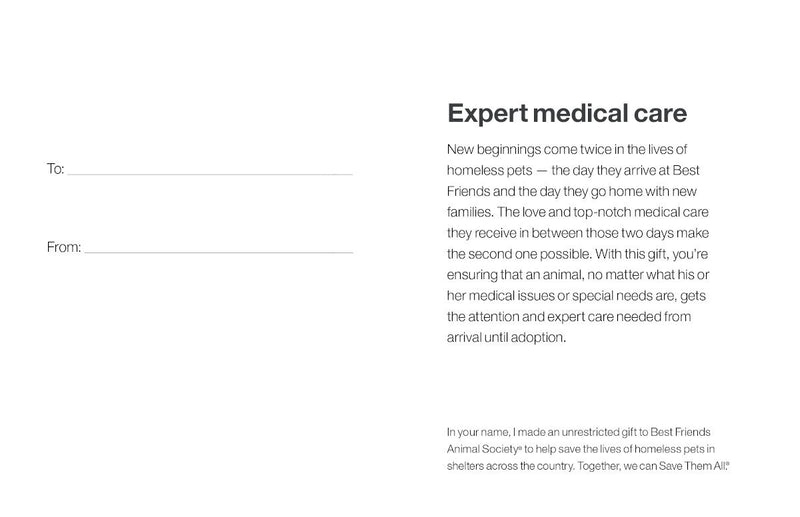Viewport: 800px width, 517px height.
Task: Click the text "arrival until adoption."
Action: pos(506,337)
